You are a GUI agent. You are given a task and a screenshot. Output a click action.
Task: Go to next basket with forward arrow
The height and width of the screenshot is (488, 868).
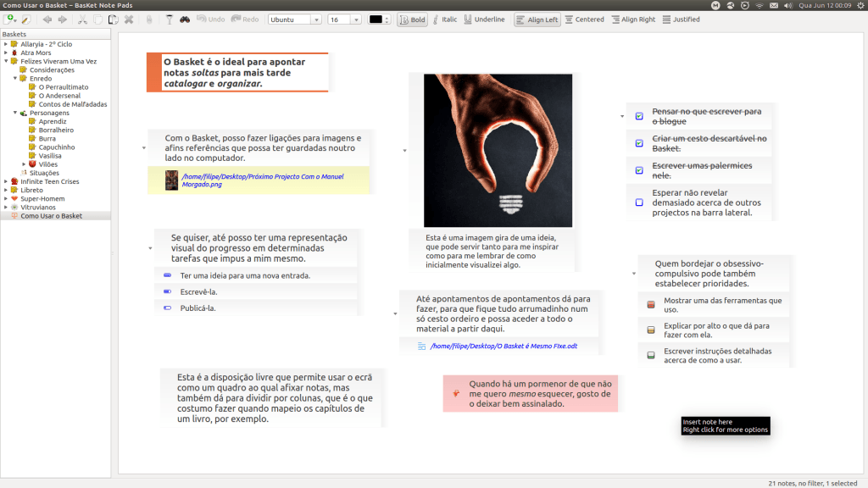(x=63, y=19)
